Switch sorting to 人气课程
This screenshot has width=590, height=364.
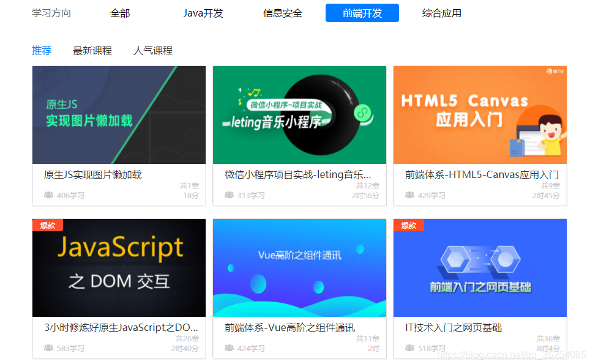click(x=152, y=50)
